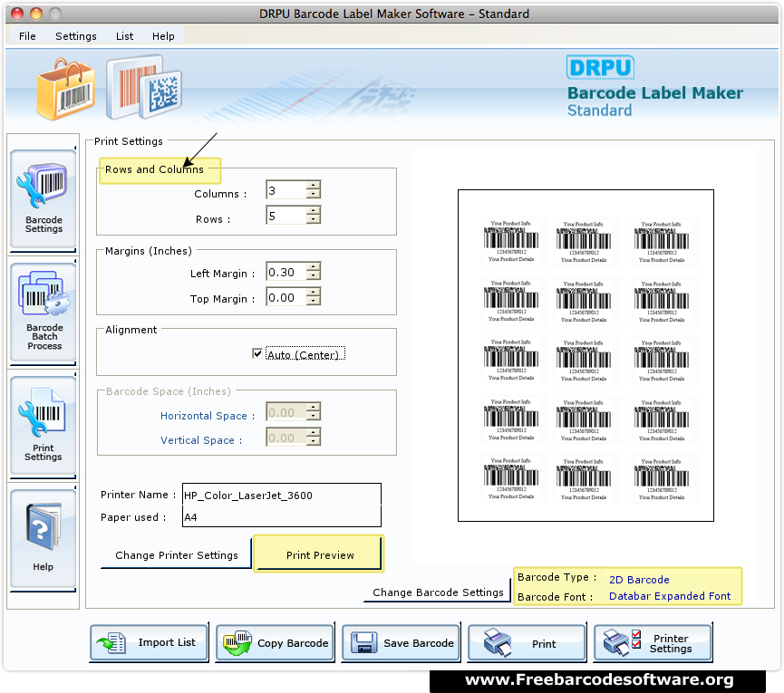Click the Columns input field
Screen dimensions: 784x693
[286, 190]
